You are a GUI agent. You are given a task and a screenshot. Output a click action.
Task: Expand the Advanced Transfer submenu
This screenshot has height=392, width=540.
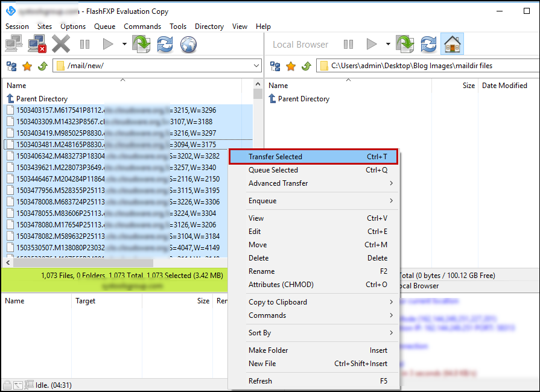click(313, 183)
